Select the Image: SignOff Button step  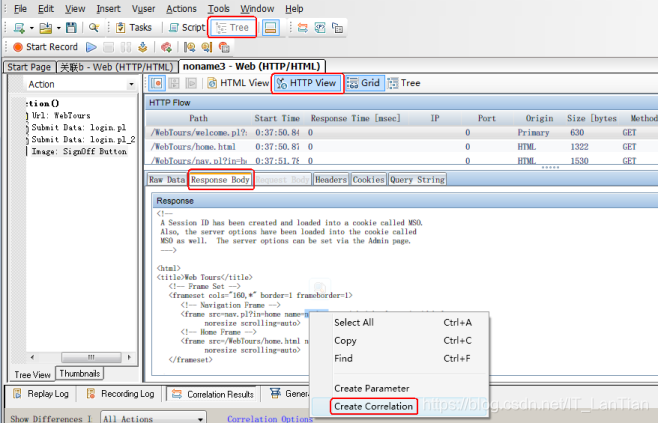tap(79, 151)
